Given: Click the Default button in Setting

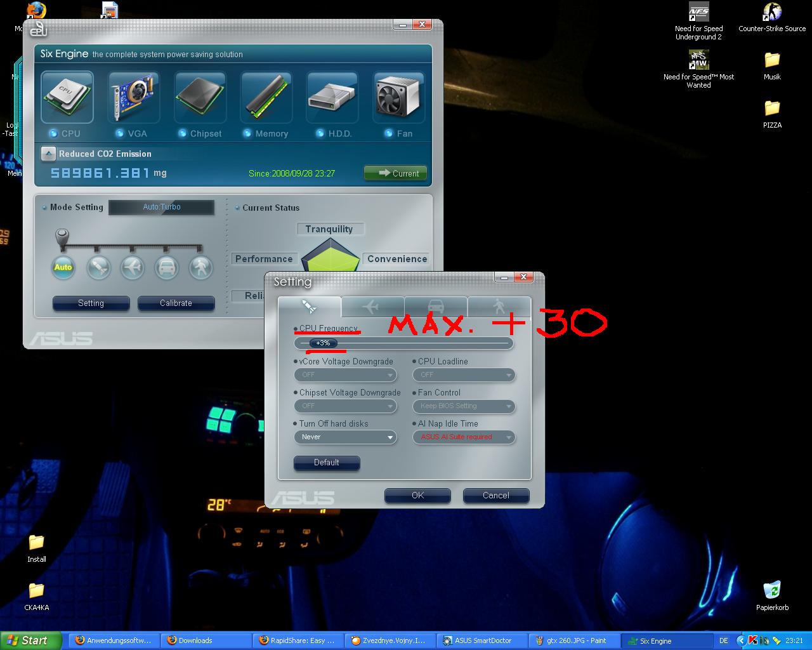Looking at the screenshot, I should coord(327,463).
